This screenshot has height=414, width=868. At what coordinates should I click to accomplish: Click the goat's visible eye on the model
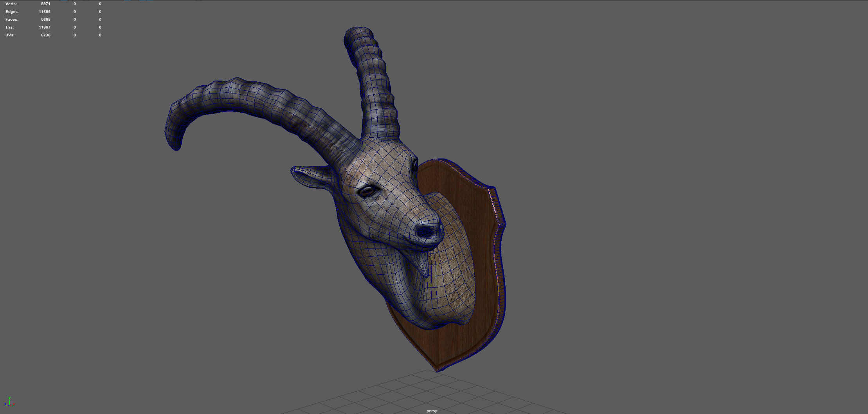pos(368,191)
